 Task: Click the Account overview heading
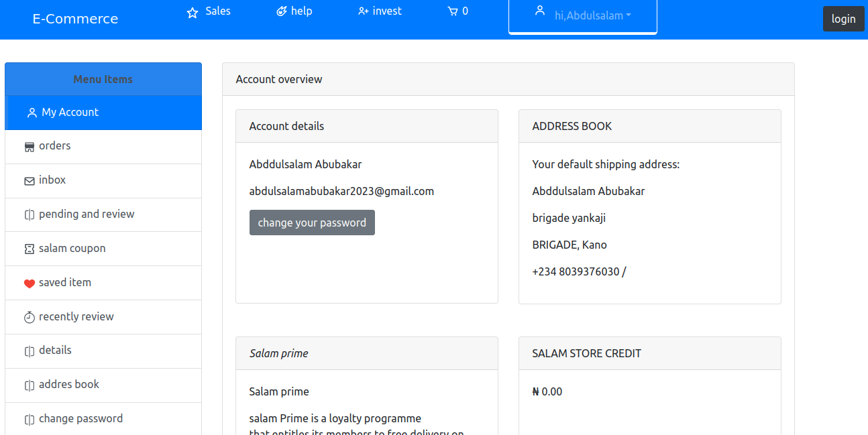pyautogui.click(x=279, y=79)
